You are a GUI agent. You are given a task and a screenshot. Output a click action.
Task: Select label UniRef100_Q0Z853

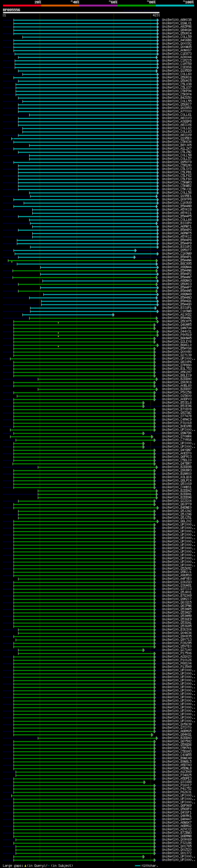[x=176, y=108]
